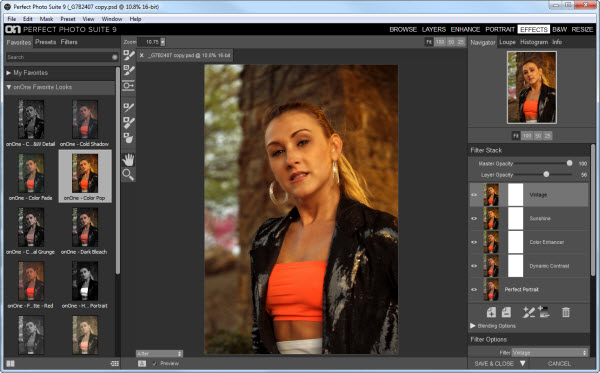Click the grid view icon in browser
This screenshot has width=600, height=373.
click(114, 363)
